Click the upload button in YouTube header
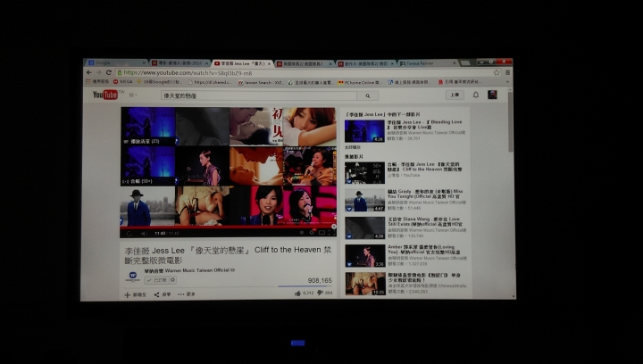This screenshot has height=364, width=643. point(455,95)
